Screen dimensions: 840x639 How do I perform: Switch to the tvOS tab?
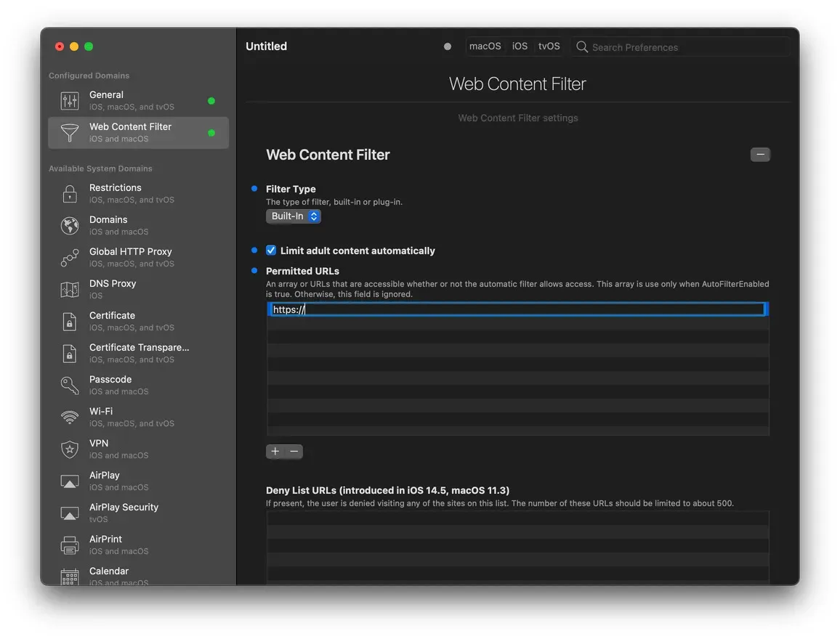(549, 46)
